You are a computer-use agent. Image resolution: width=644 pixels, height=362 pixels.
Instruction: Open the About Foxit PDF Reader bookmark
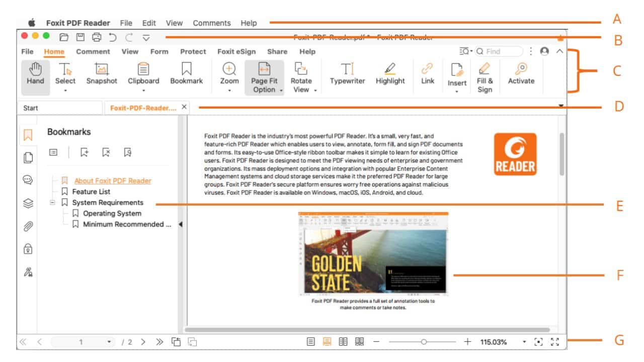click(112, 180)
